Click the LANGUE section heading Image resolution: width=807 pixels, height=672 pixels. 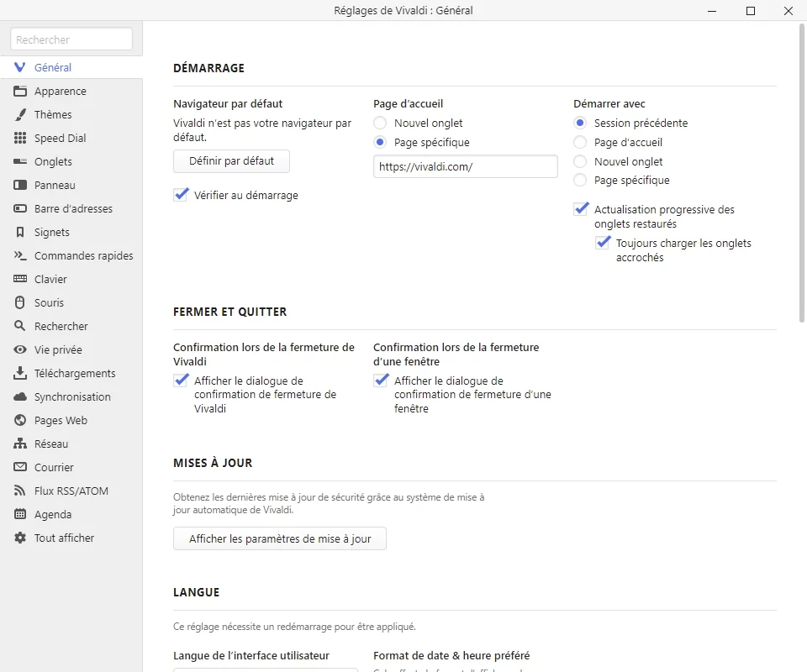pyautogui.click(x=197, y=592)
